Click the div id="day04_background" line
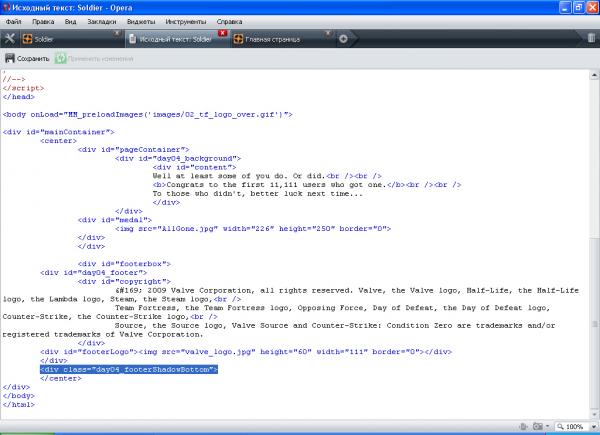Screen dimensions: 600x435 [178, 158]
